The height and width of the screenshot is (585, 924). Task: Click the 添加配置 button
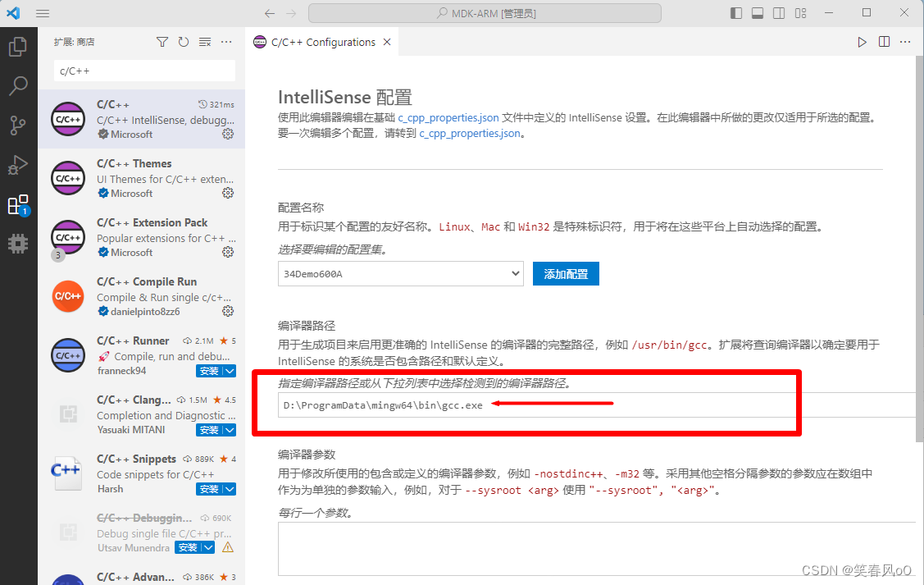(x=566, y=274)
